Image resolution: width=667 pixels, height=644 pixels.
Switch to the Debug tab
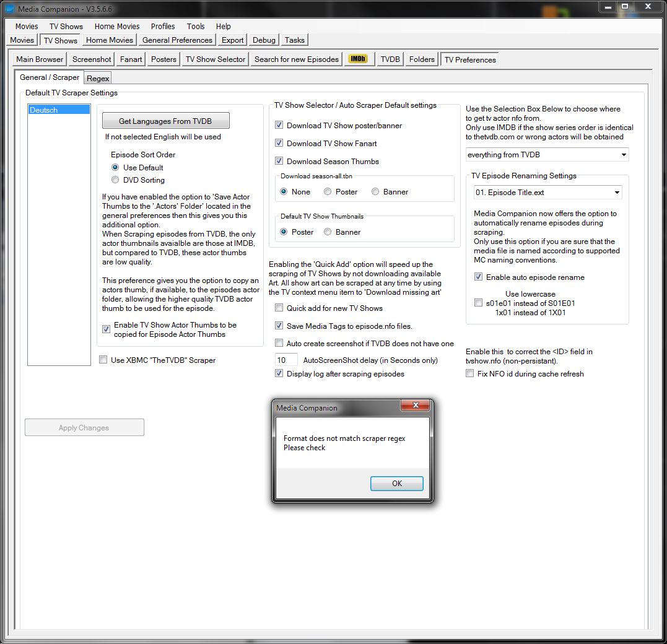[x=264, y=40]
